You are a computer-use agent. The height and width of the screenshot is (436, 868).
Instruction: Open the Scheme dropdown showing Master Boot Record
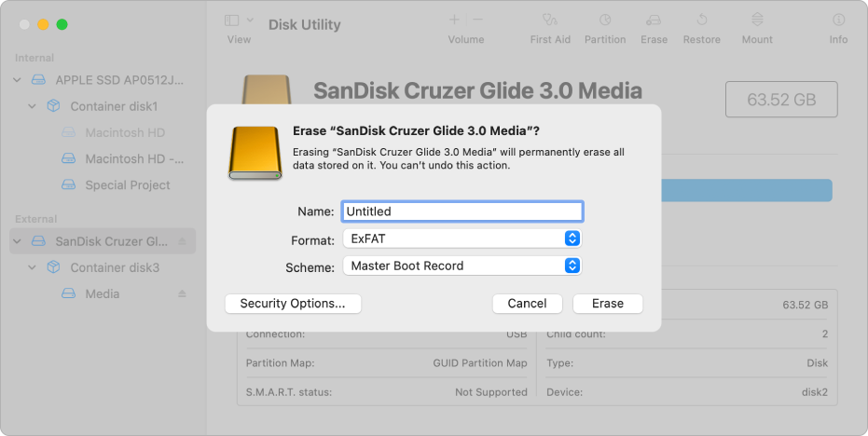[x=462, y=266]
